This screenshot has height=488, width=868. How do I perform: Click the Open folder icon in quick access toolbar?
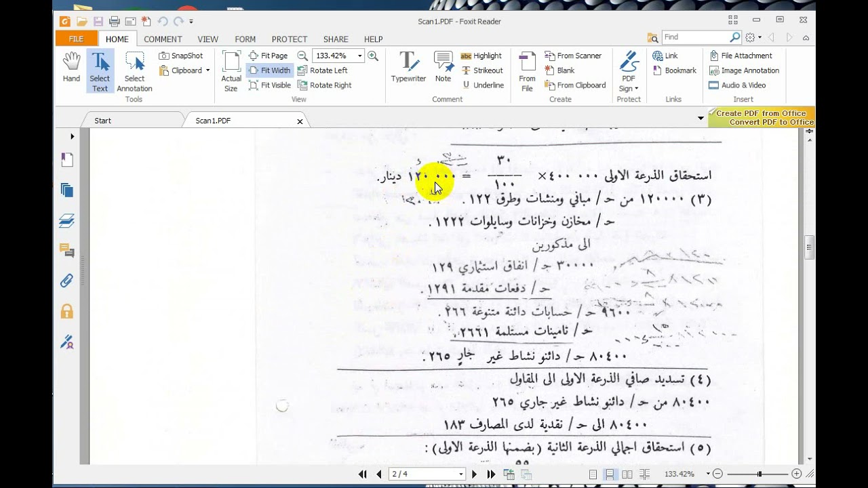[x=82, y=22]
